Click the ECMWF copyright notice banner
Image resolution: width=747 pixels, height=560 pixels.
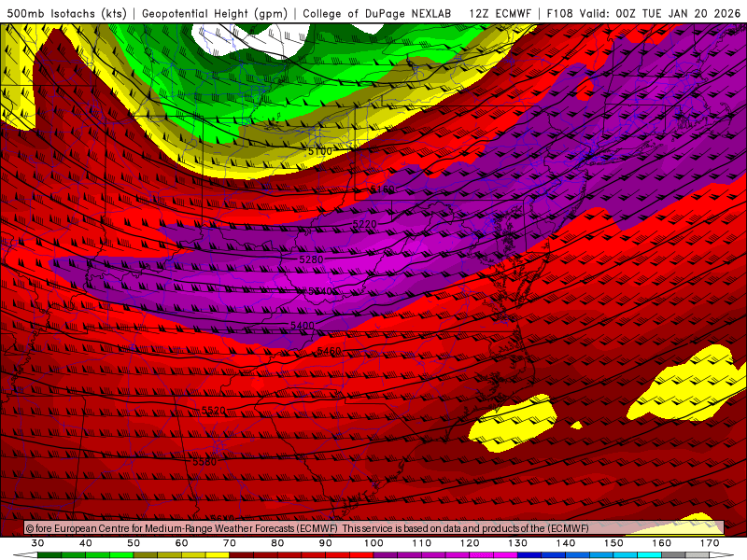[x=374, y=528]
